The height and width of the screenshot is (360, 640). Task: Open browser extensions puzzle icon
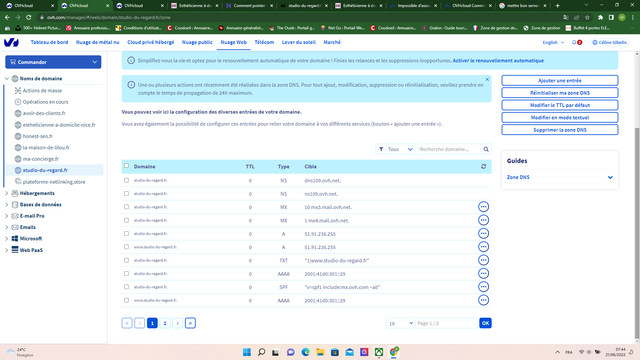pyautogui.click(x=600, y=18)
